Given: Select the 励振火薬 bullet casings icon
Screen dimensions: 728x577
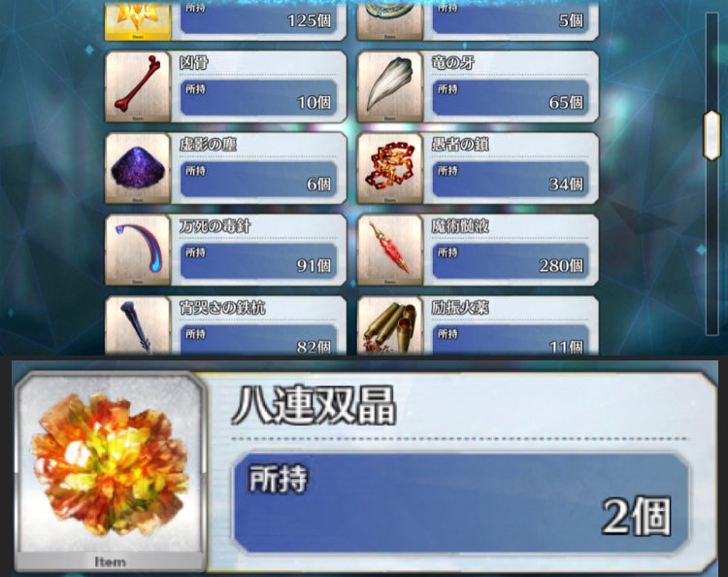Looking at the screenshot, I should [x=390, y=325].
